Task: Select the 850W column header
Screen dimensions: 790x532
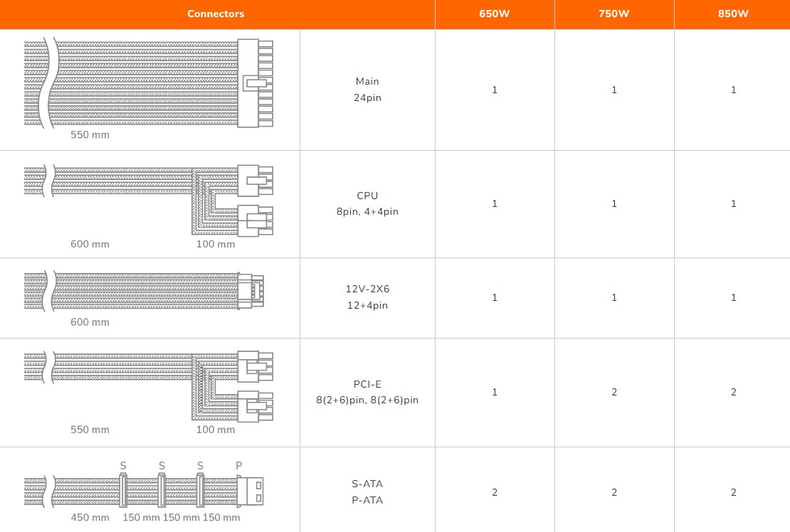Action: 733,14
